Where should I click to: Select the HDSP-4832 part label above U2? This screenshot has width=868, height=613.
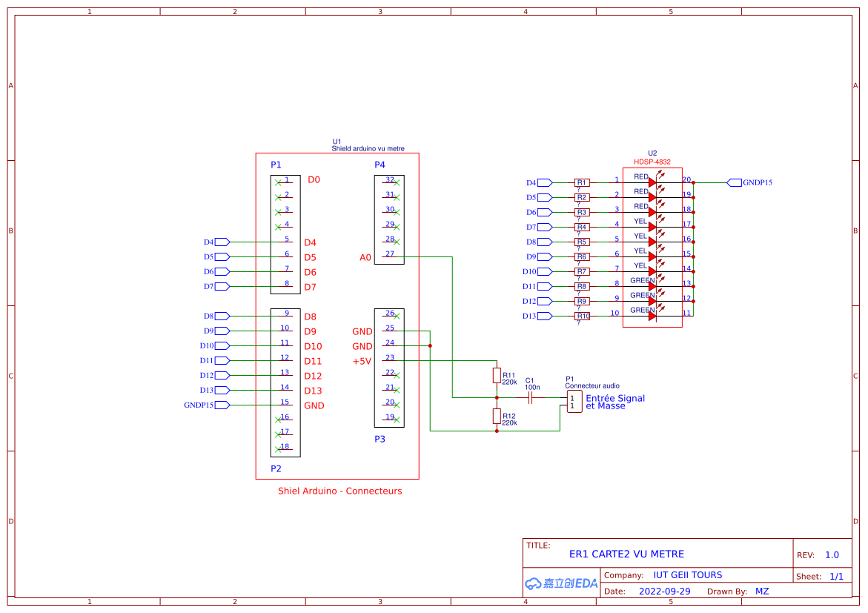click(652, 161)
